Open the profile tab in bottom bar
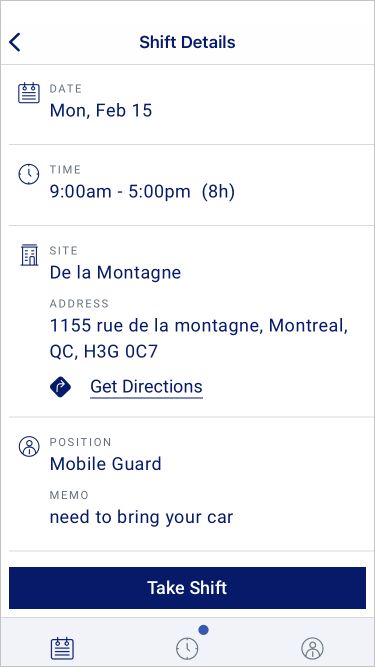This screenshot has width=375, height=667. coord(312,649)
